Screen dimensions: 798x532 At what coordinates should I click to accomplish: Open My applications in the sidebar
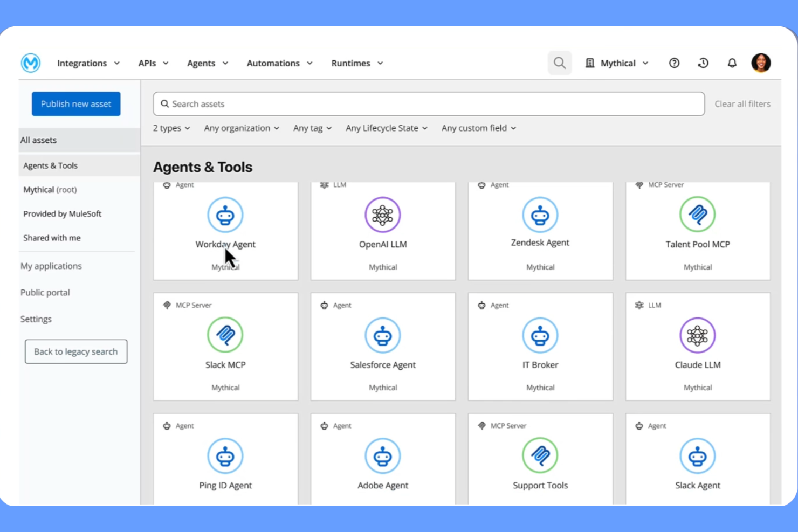pyautogui.click(x=51, y=266)
